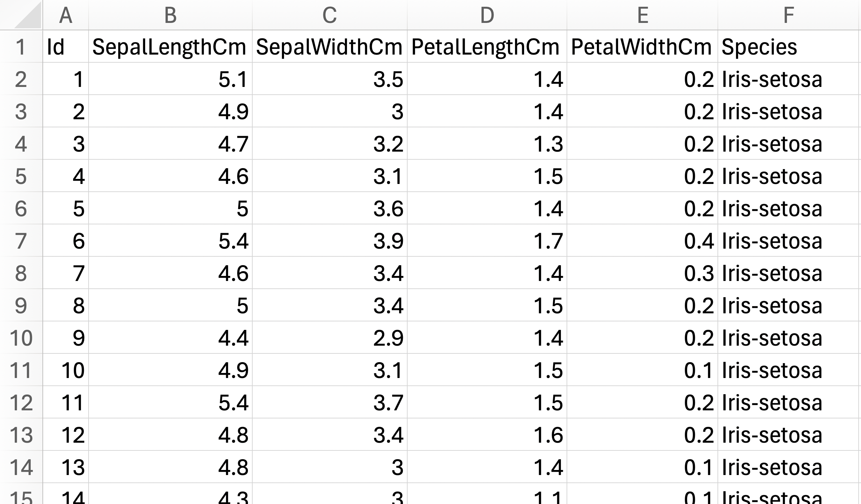Select row 1 header
861x504 pixels.
pyautogui.click(x=21, y=46)
